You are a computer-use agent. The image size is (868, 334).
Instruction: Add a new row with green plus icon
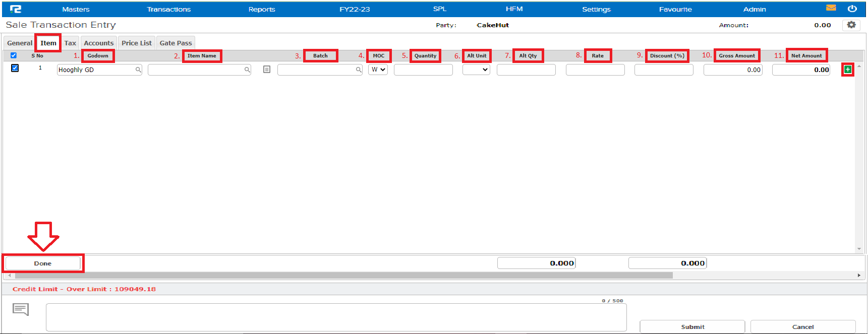pos(847,70)
